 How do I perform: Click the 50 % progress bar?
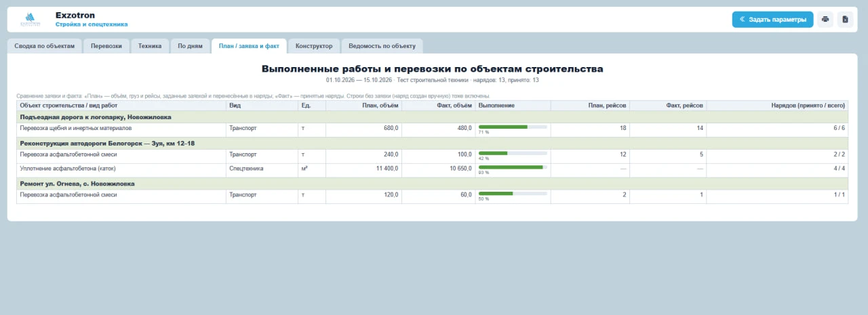(x=513, y=194)
